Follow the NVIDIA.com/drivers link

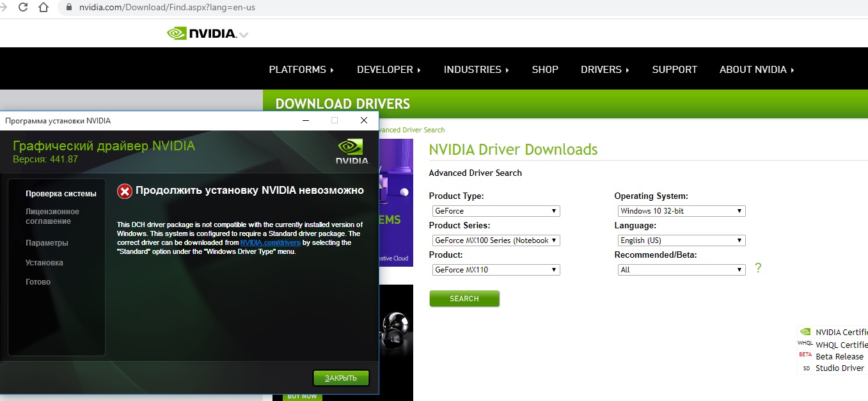click(270, 243)
